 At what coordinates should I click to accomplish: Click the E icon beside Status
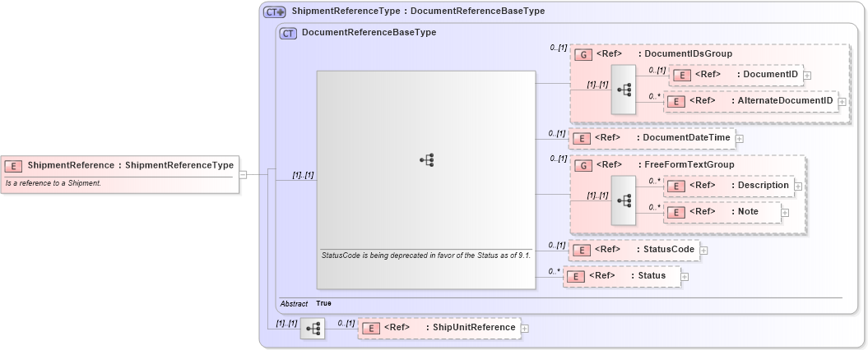click(576, 276)
